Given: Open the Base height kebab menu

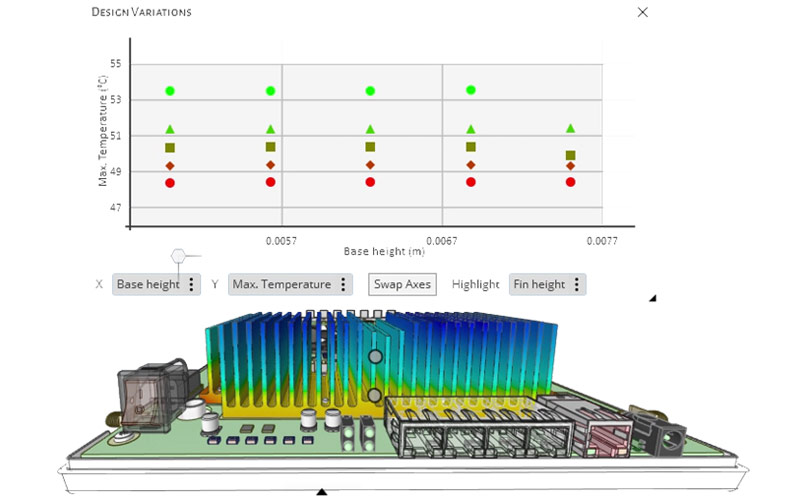Looking at the screenshot, I should tap(192, 285).
